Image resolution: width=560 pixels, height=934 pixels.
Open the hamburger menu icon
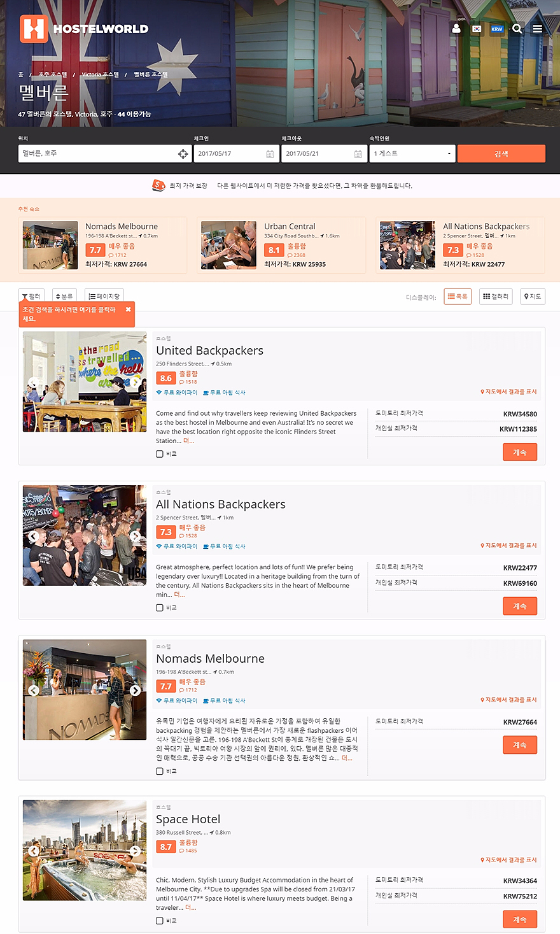pyautogui.click(x=538, y=29)
